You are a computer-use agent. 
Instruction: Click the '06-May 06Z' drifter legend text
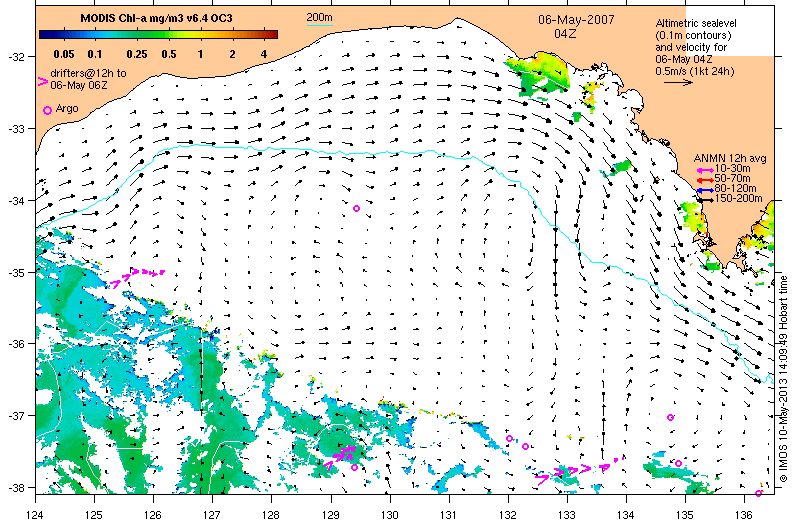tap(79, 85)
